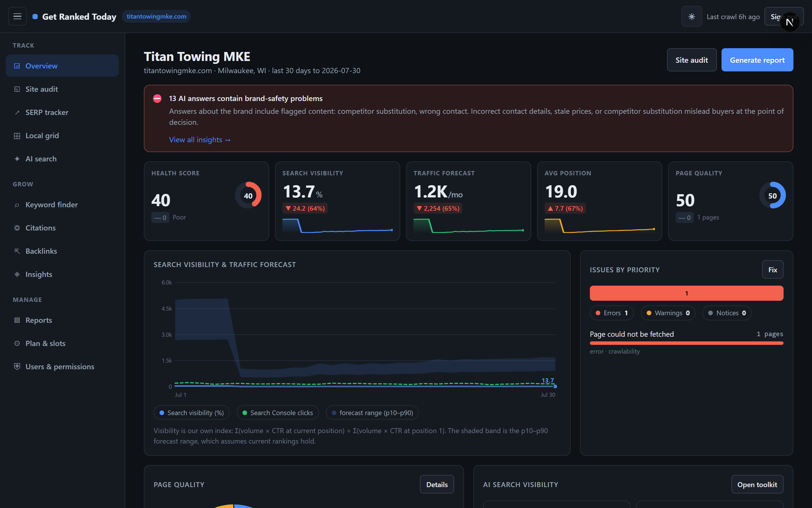Click the Site audit header button

[692, 60]
